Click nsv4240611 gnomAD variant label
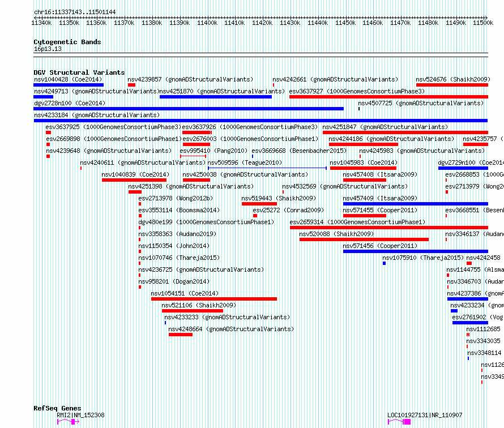The width and height of the screenshot is (504, 428). coord(143,162)
